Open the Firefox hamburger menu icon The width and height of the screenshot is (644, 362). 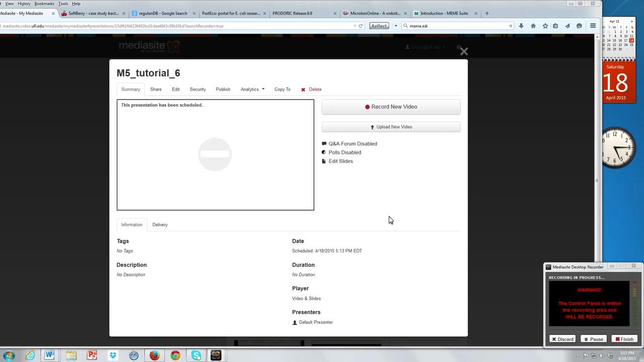(x=593, y=26)
